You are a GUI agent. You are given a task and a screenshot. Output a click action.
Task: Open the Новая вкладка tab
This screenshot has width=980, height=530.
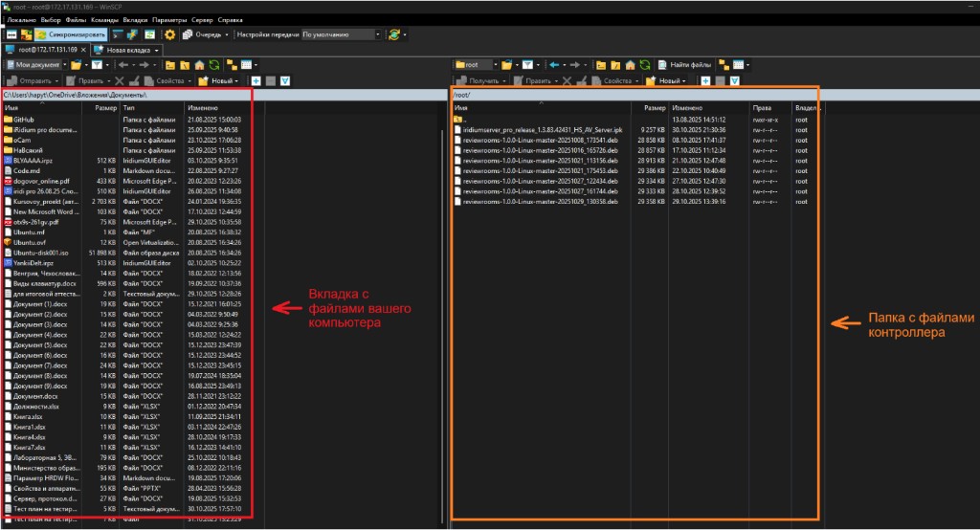coord(127,50)
